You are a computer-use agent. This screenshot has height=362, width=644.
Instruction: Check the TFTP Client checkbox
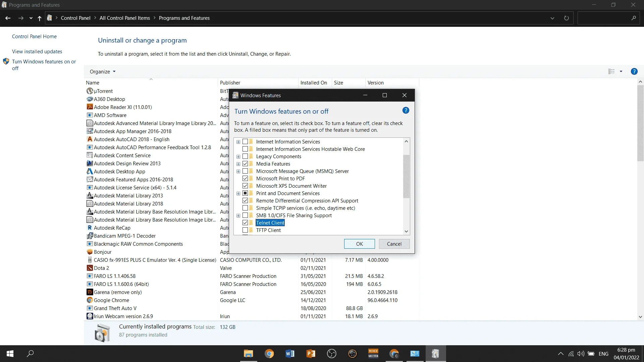click(245, 230)
